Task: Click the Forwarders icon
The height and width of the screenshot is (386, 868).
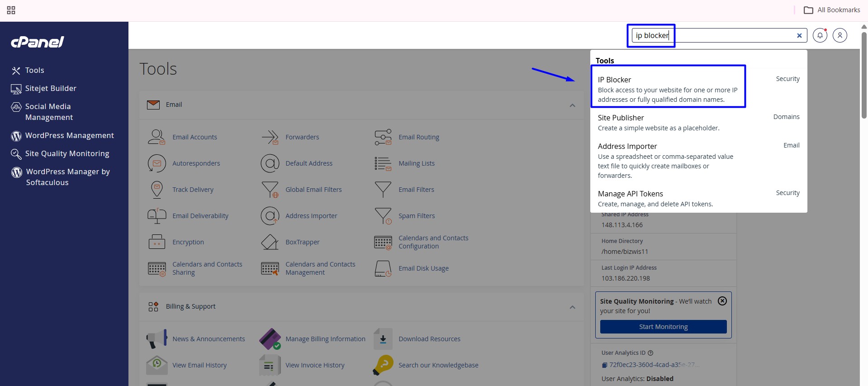Action: point(270,137)
